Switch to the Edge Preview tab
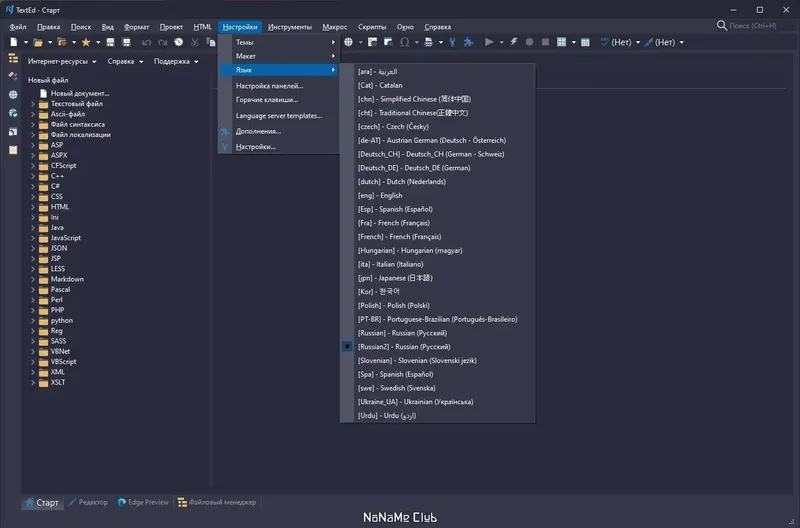The height and width of the screenshot is (528, 800). coord(143,502)
